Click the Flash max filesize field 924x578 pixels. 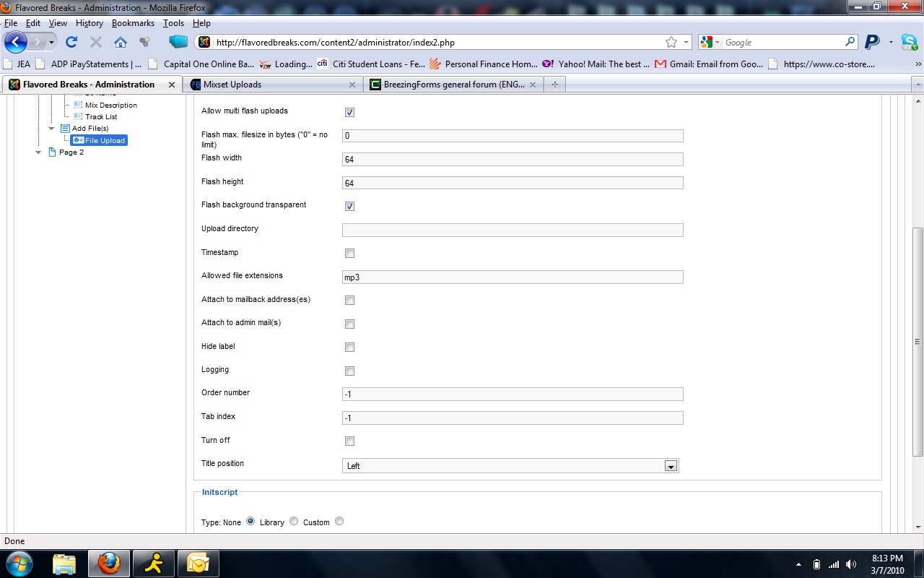[x=513, y=136]
